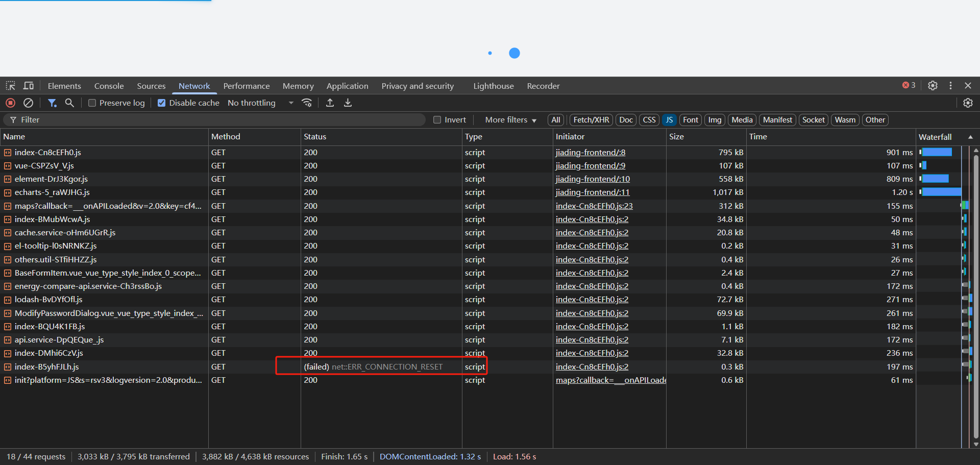
Task: Clear the network request log
Action: [28, 103]
